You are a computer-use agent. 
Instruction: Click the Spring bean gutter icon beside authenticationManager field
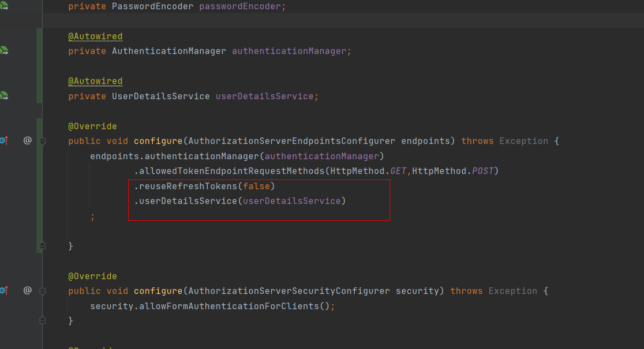[x=3, y=51]
